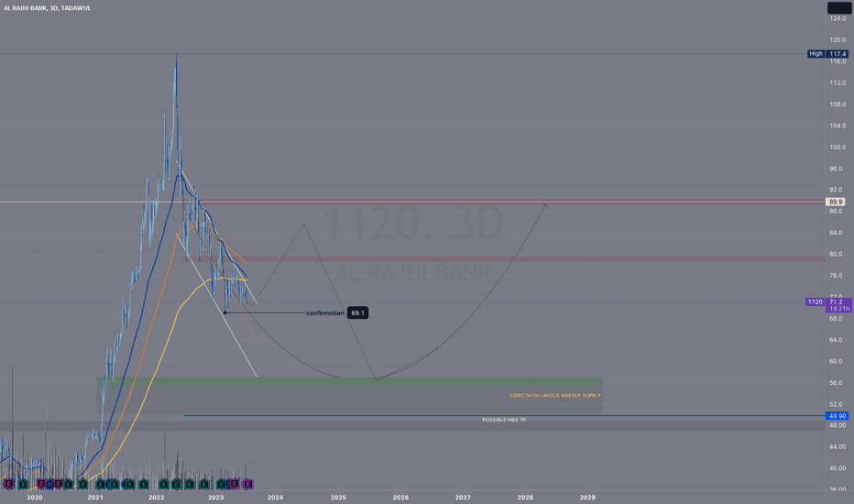The image size is (854, 504).
Task: Click the 2027 label on time axis
Action: click(463, 498)
